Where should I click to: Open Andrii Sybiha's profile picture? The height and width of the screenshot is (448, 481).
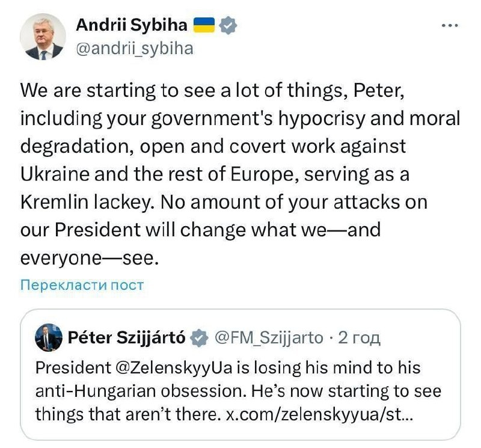[x=43, y=37]
